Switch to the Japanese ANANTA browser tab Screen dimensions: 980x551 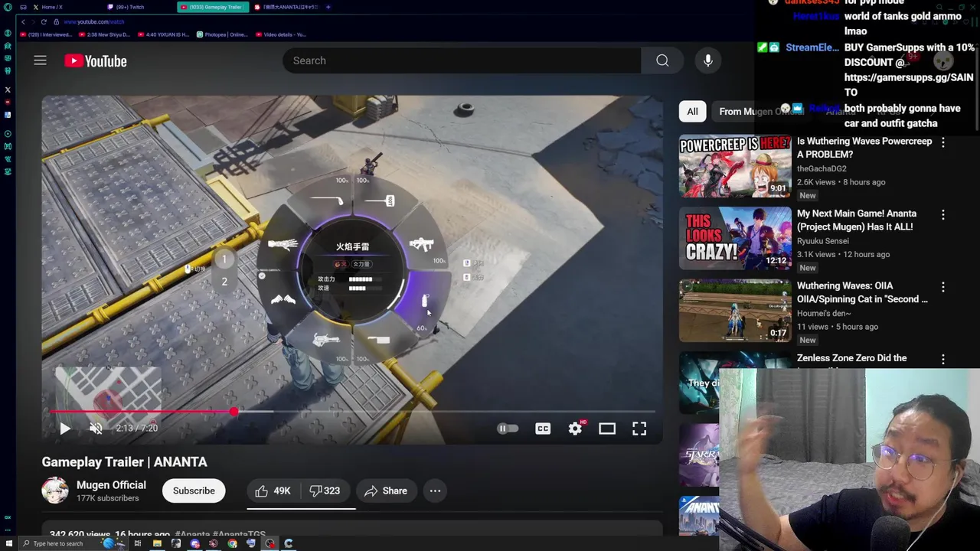(x=287, y=7)
